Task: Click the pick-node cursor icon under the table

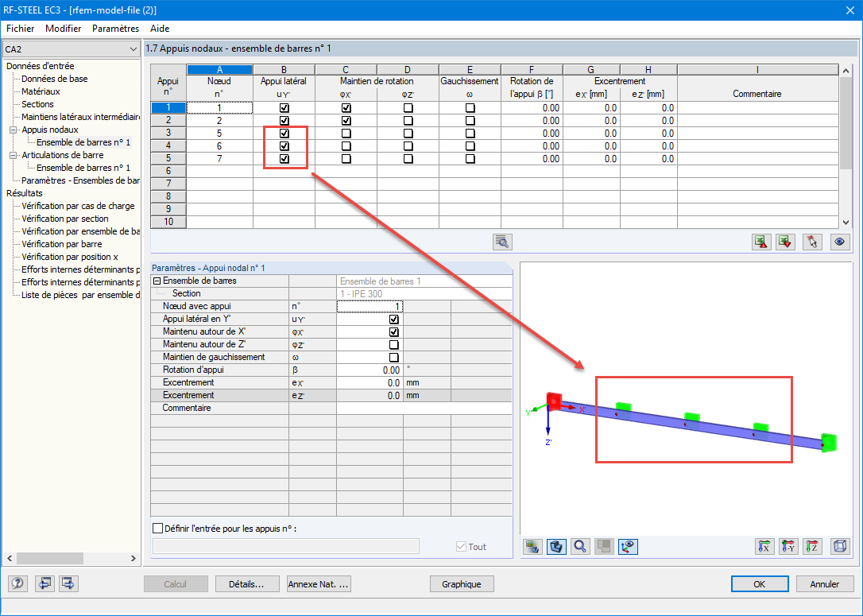Action: [812, 242]
